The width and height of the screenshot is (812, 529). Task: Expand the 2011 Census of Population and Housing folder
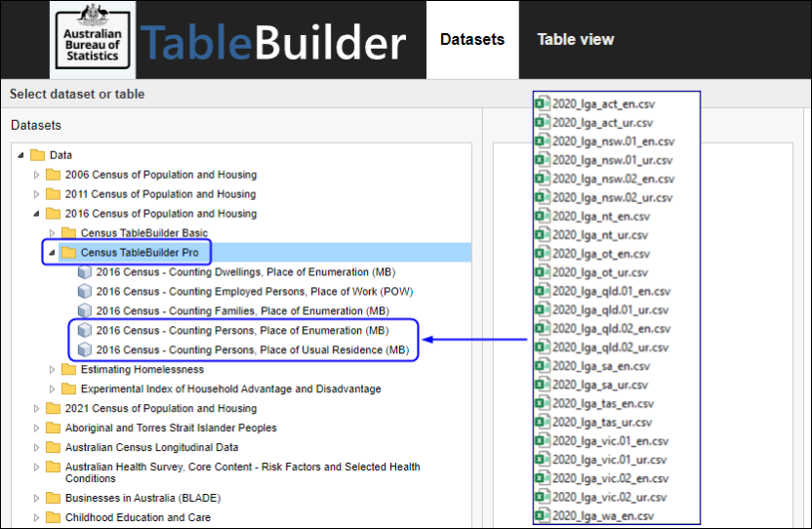36,194
